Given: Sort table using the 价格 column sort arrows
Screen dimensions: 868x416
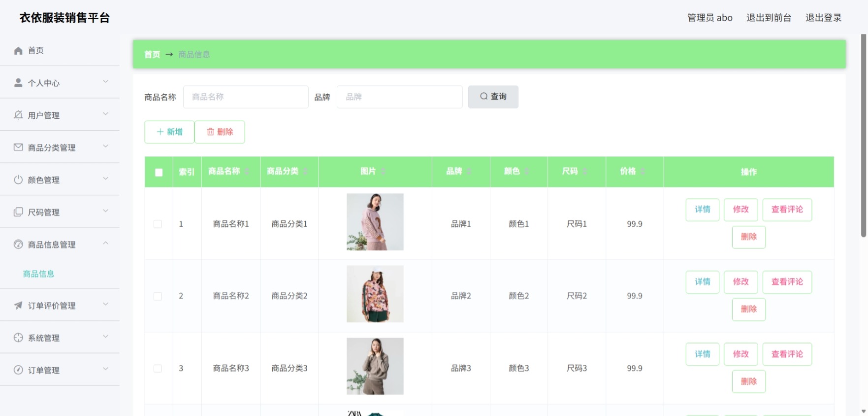Looking at the screenshot, I should pyautogui.click(x=643, y=171).
